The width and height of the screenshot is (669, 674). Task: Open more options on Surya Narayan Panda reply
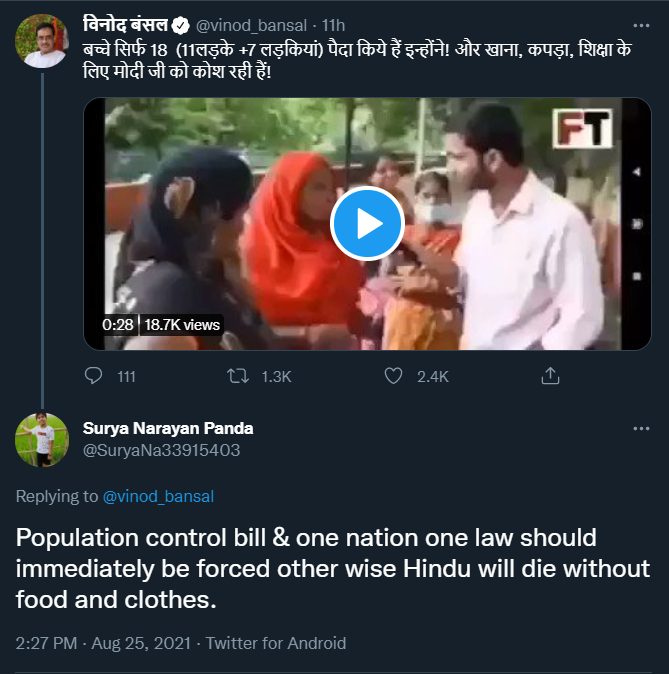[x=641, y=429]
